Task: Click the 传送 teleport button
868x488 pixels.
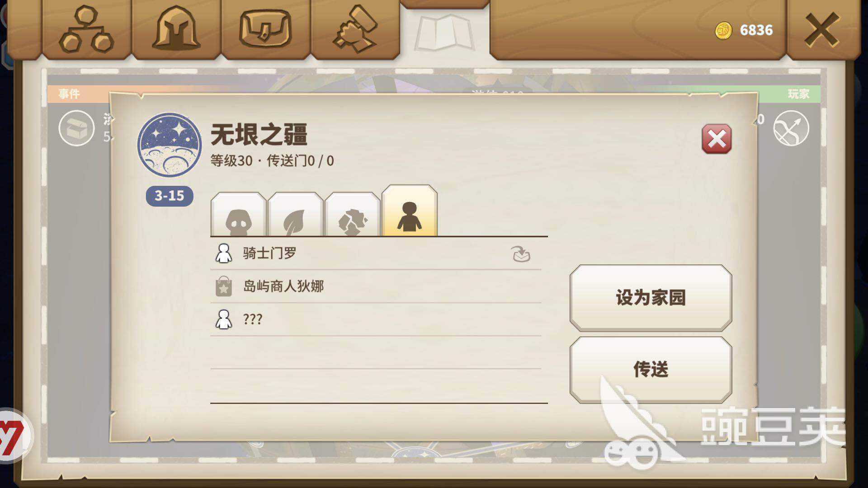Action: [x=651, y=369]
